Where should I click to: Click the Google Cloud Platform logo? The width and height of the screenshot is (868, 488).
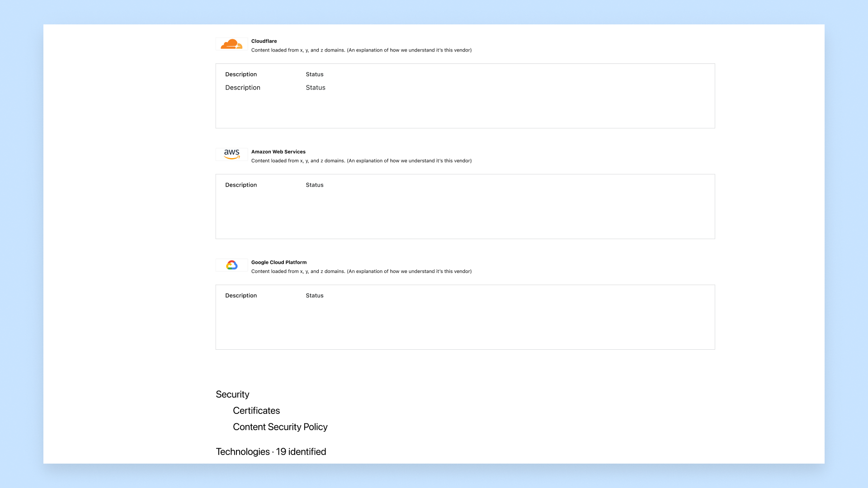click(x=231, y=265)
